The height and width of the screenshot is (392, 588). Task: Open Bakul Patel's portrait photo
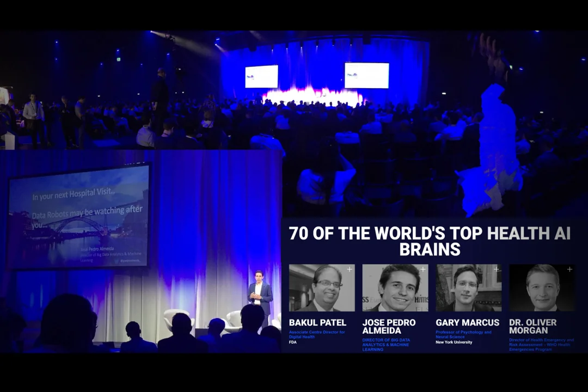[322, 287]
